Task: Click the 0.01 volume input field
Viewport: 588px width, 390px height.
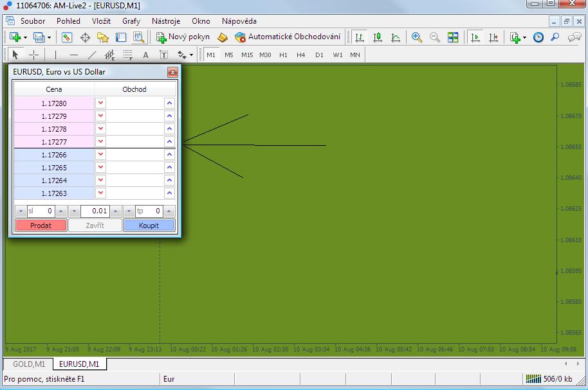Action: point(95,211)
